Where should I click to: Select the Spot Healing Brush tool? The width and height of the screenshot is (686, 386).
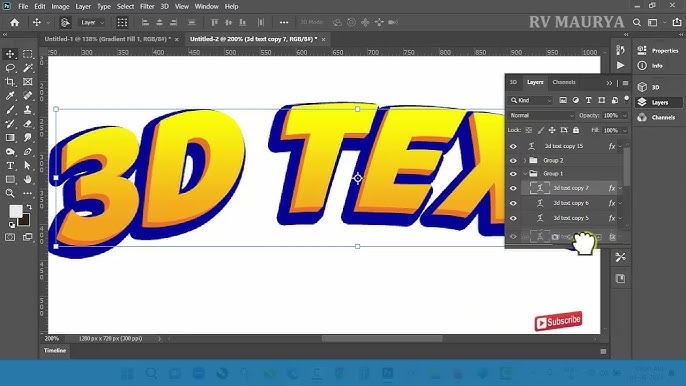click(28, 96)
